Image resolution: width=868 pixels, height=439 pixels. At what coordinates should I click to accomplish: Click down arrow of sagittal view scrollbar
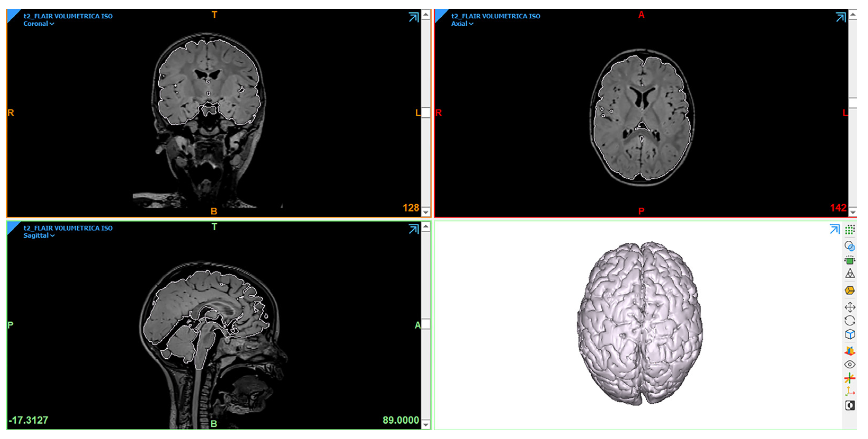[x=426, y=424]
